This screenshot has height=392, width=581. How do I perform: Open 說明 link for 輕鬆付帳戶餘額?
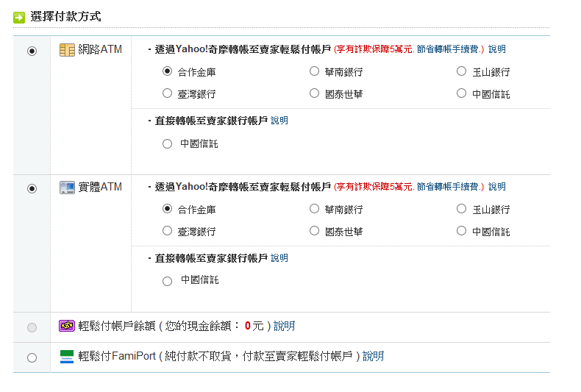[x=284, y=326]
